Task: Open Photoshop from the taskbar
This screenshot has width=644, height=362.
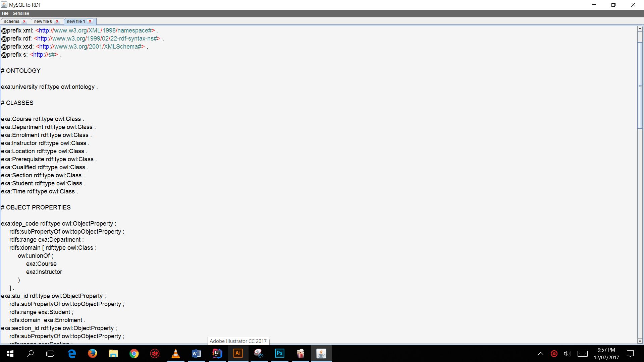Action: point(279,353)
